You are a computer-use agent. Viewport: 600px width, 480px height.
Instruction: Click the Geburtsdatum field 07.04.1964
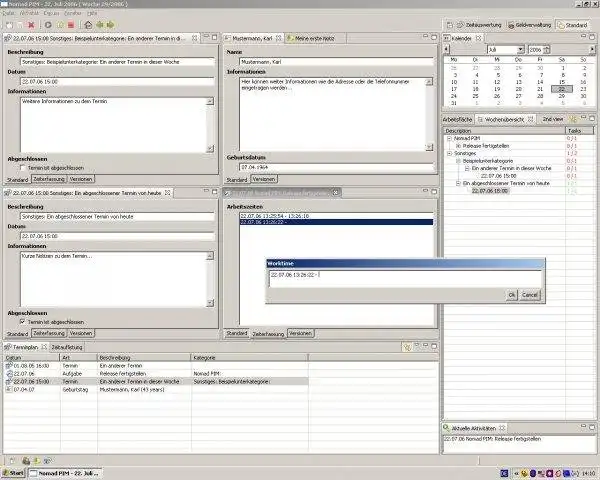click(337, 167)
